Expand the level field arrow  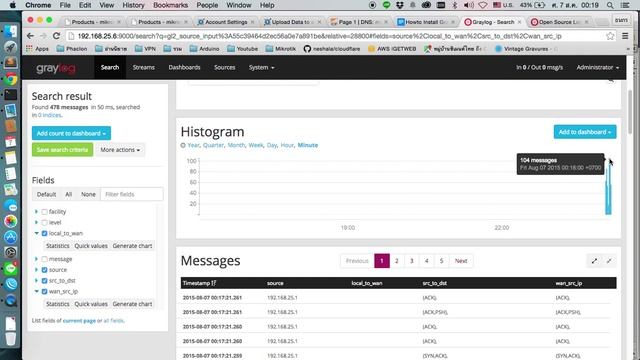tap(36, 222)
